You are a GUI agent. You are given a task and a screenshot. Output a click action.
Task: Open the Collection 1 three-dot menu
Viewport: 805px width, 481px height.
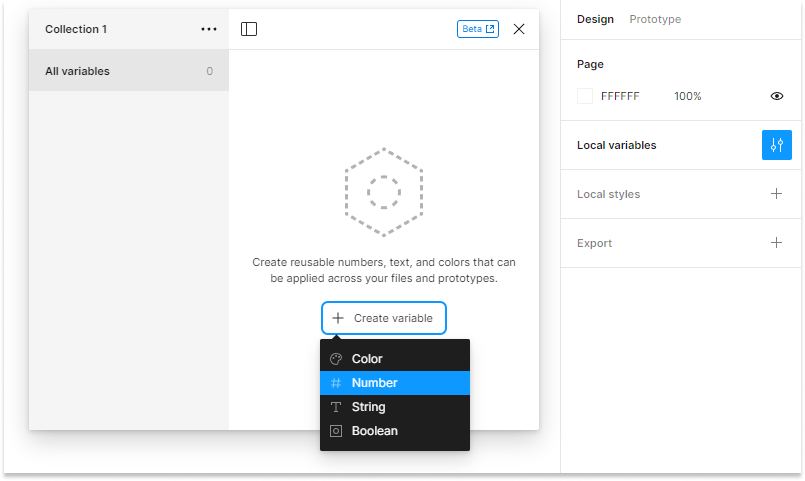point(208,29)
